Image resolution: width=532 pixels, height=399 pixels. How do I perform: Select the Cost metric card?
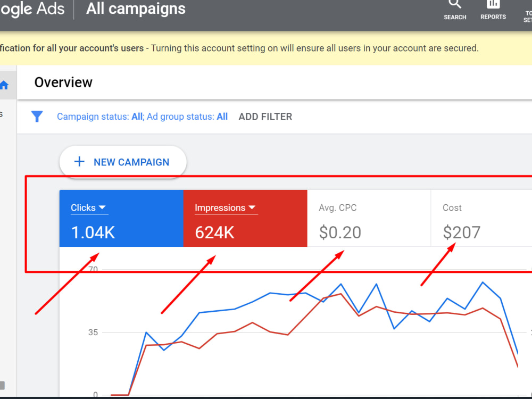pyautogui.click(x=481, y=218)
